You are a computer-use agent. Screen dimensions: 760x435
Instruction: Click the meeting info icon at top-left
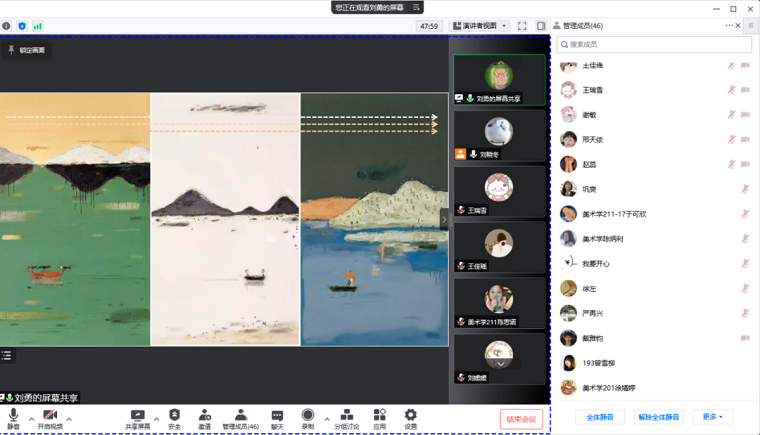click(x=6, y=26)
